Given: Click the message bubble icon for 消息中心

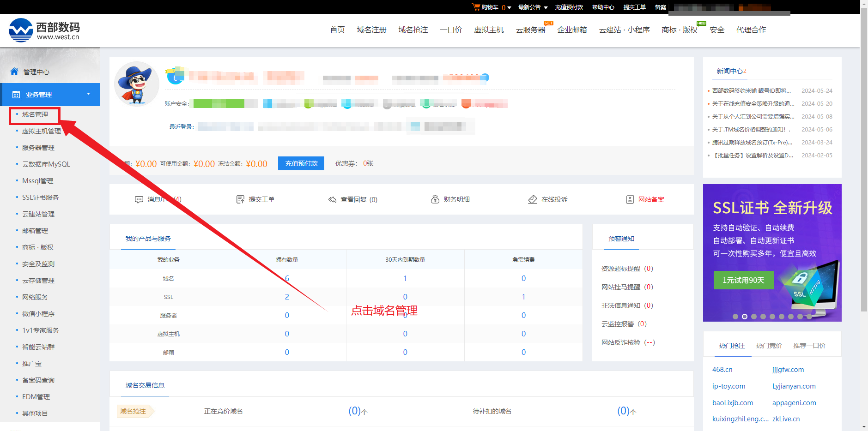Looking at the screenshot, I should coord(139,199).
